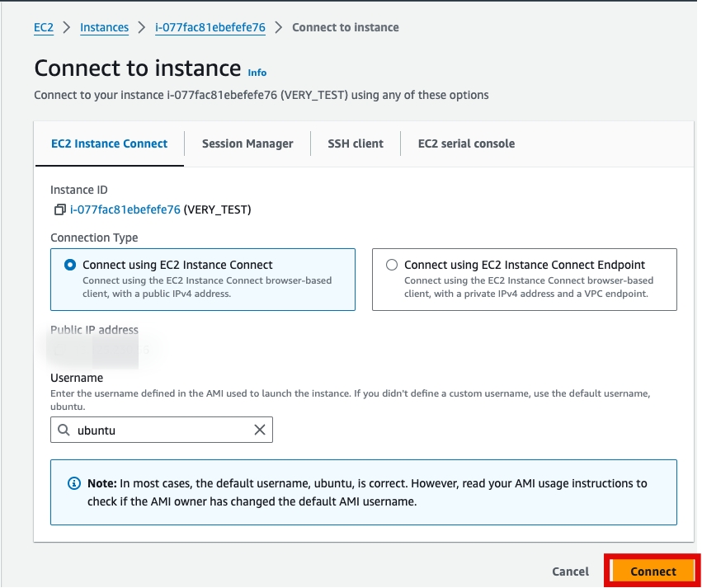This screenshot has height=588, width=702.
Task: Switch to the Session Manager tab
Action: (247, 143)
